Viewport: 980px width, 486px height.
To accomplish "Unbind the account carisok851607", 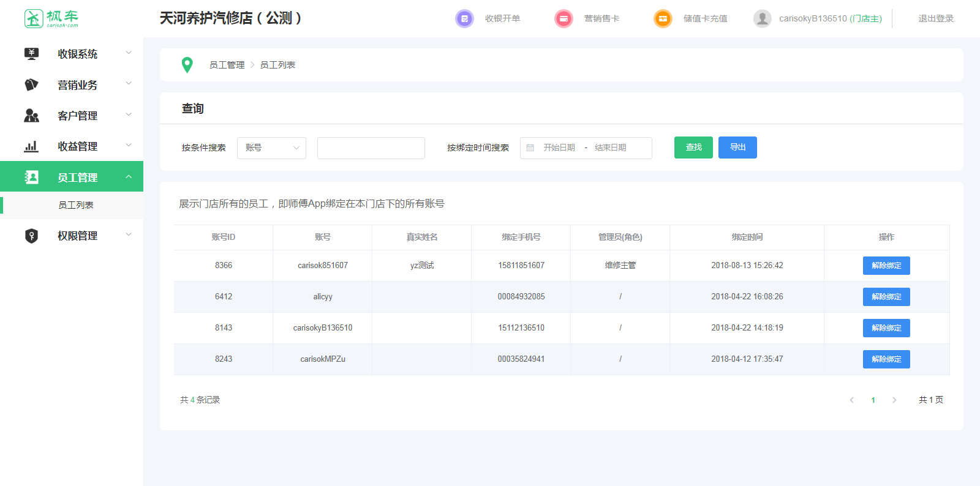I will tap(886, 266).
